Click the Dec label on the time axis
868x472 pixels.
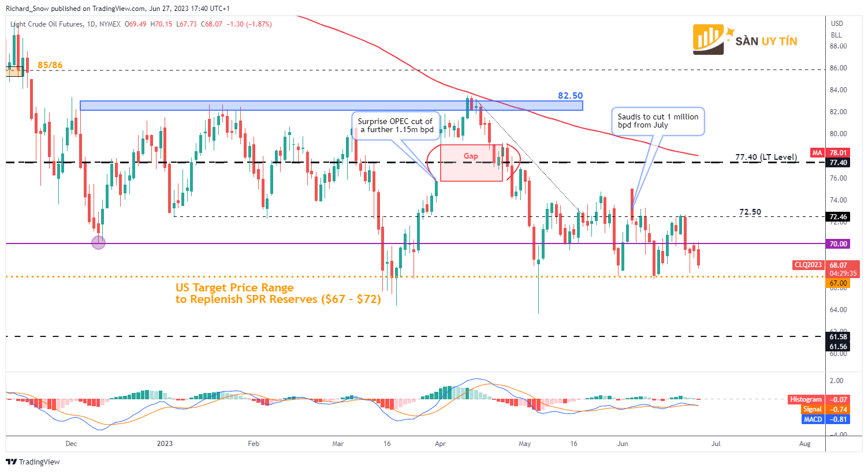tap(71, 444)
